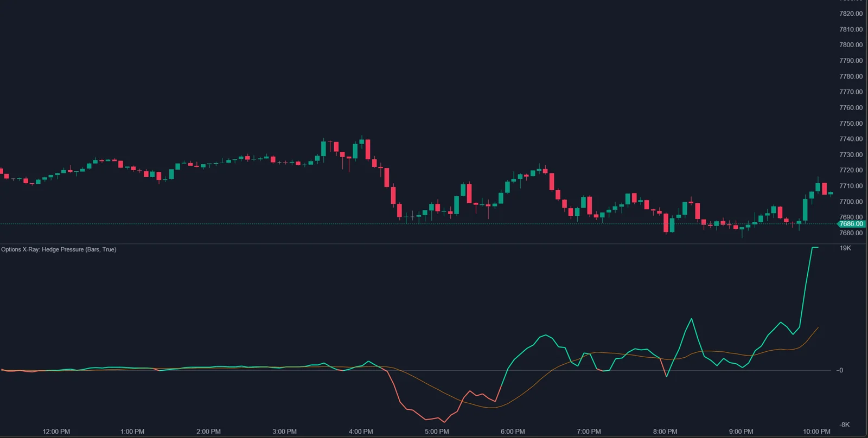Click the Options X-Ray: Hedge Pressure indicator title
This screenshot has height=438, width=868.
pyautogui.click(x=59, y=249)
